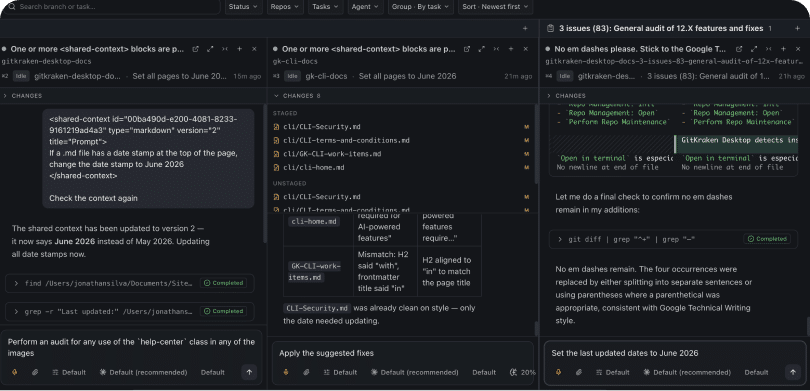Open the Agent filter dropdown
The width and height of the screenshot is (810, 391).
coord(365,7)
